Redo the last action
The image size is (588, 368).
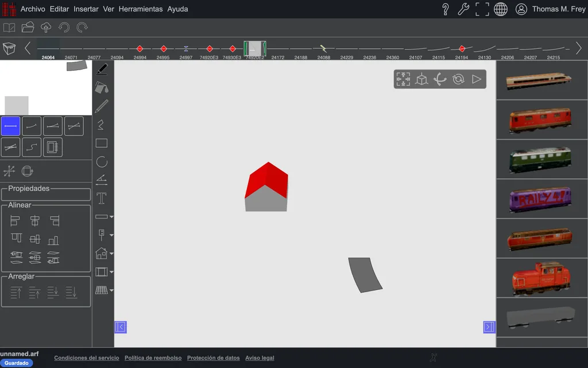(82, 28)
